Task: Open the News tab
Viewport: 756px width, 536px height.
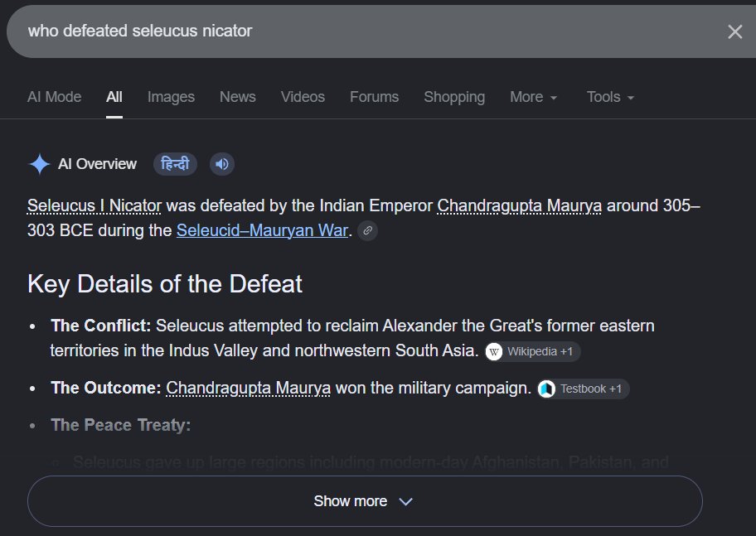Action: (x=238, y=97)
